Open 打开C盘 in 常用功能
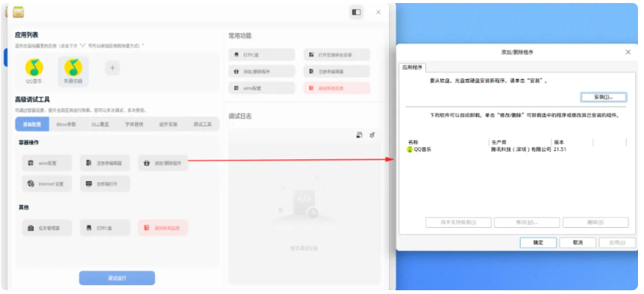The width and height of the screenshot is (644, 294). (x=262, y=55)
